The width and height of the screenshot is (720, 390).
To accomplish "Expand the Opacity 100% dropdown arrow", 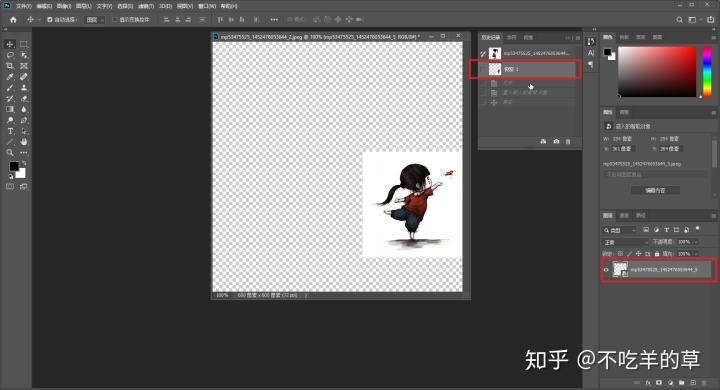I will point(696,242).
